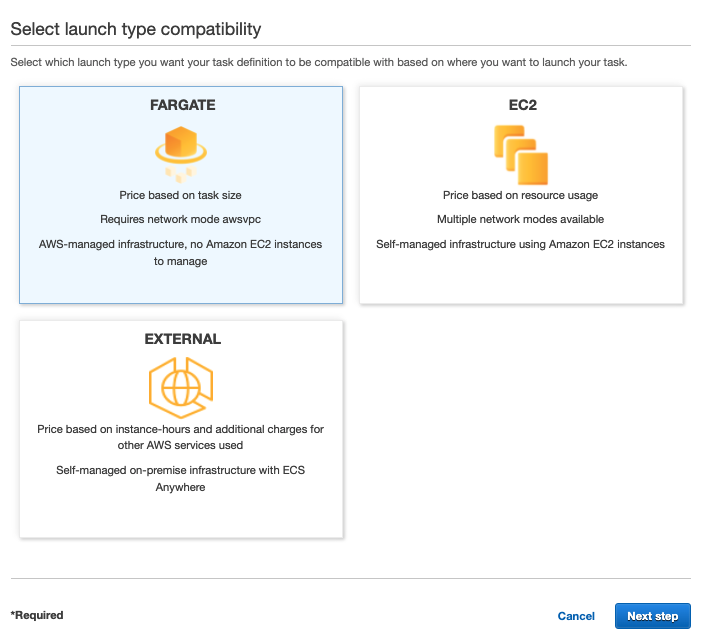Click 'Multiple network modes available' line
This screenshot has height=641, width=720.
tap(520, 219)
